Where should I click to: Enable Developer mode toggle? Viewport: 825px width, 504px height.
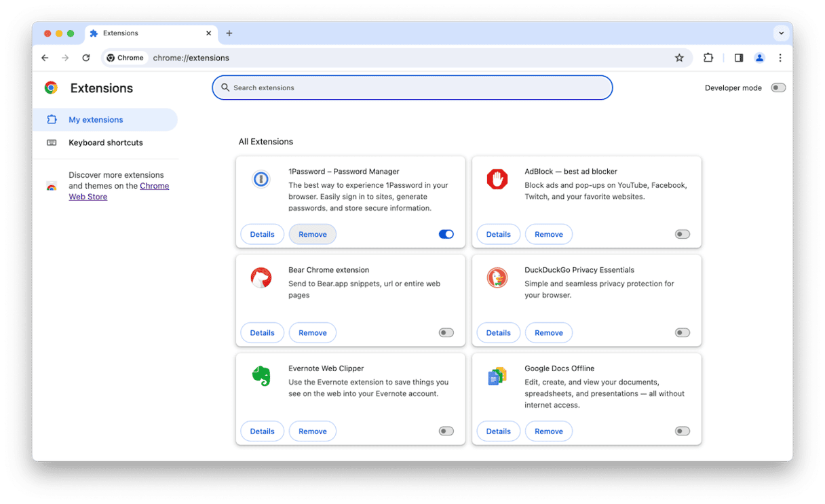coord(778,88)
